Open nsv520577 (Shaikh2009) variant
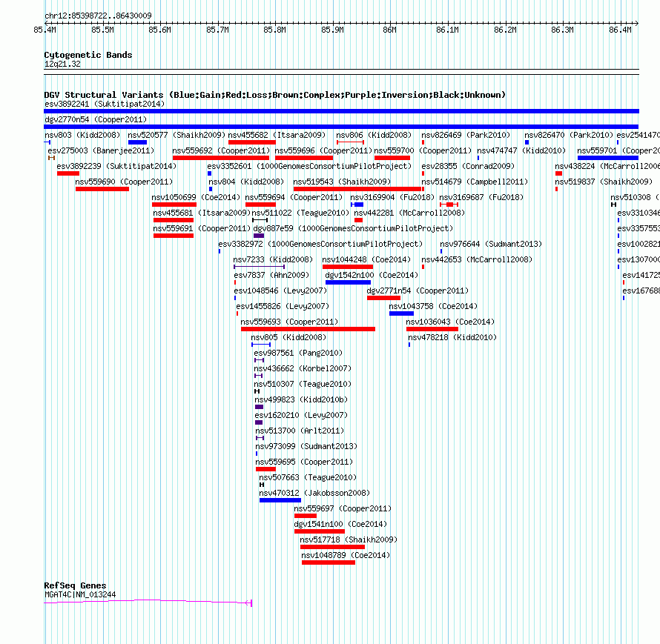Viewport: 660px width, 644px height. (176, 135)
